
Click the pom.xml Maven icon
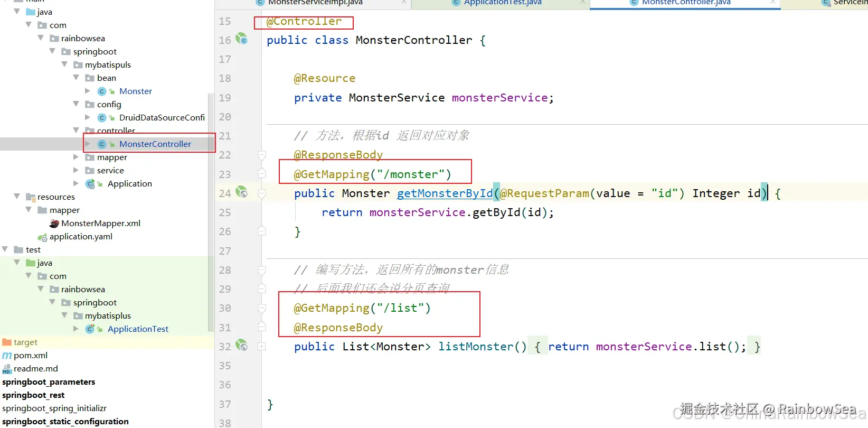(x=7, y=356)
